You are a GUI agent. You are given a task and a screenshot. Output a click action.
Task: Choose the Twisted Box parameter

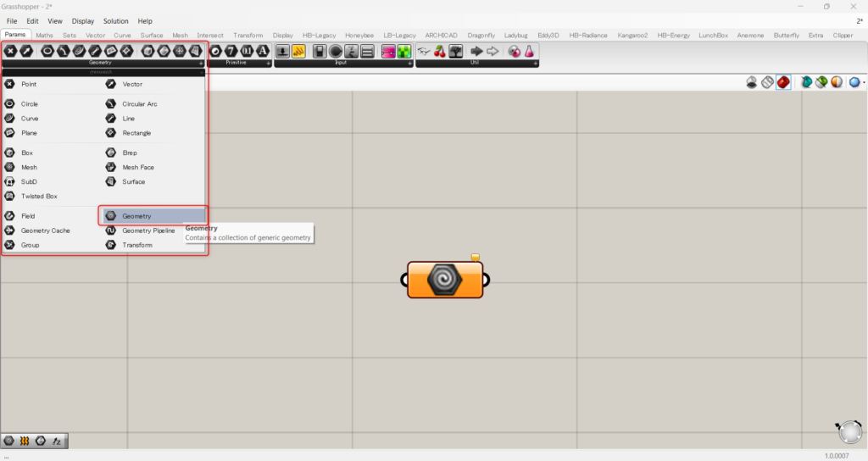coord(39,196)
